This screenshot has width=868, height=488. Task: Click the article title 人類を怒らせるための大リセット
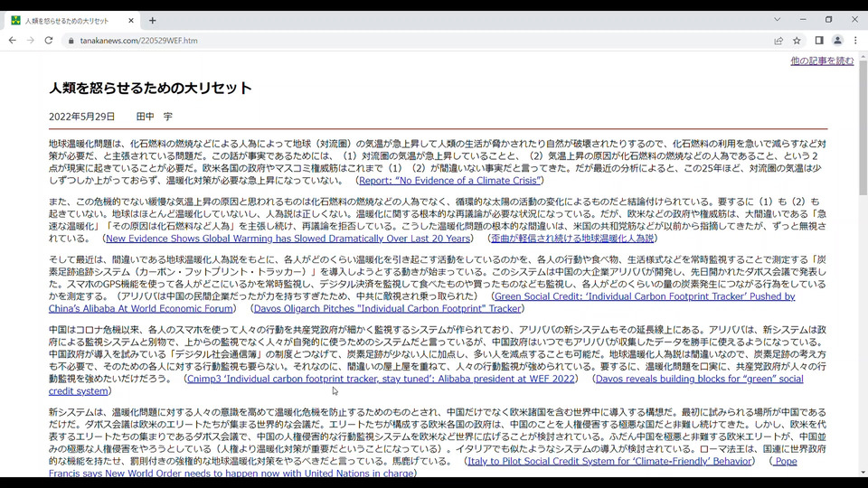click(150, 88)
